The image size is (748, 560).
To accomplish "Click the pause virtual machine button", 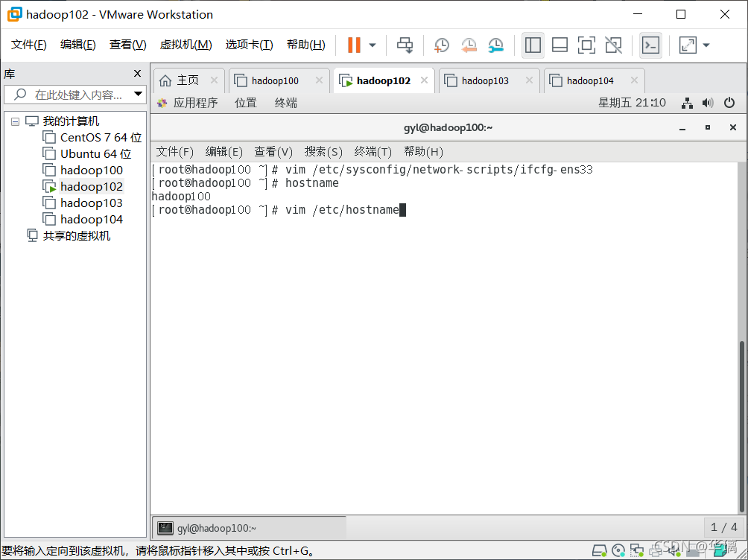I will 354,45.
